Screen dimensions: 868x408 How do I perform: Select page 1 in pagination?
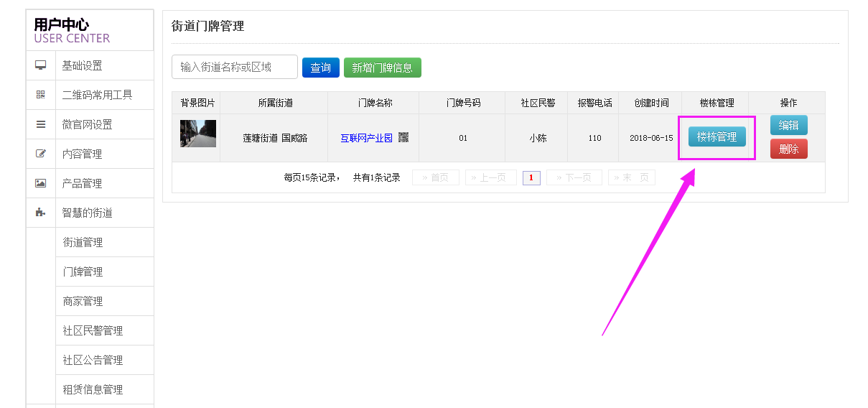pos(531,177)
